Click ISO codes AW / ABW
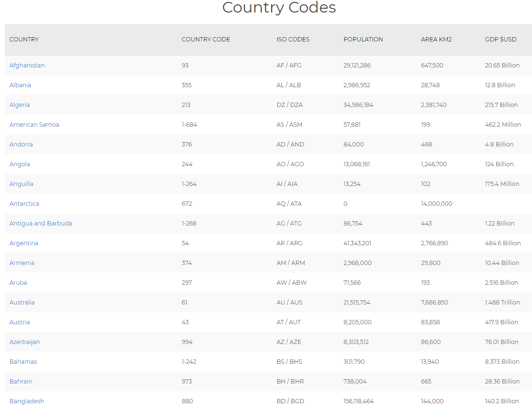Image resolution: width=532 pixels, height=411 pixels. coord(291,282)
